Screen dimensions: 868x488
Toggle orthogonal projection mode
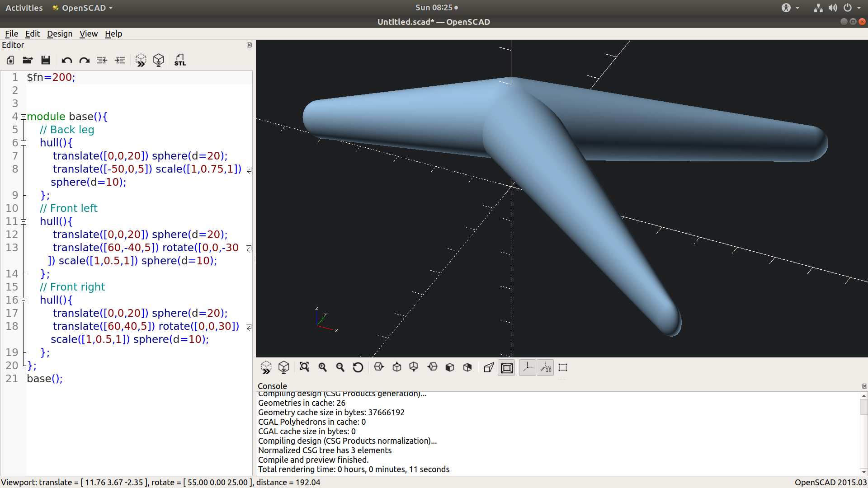[506, 367]
